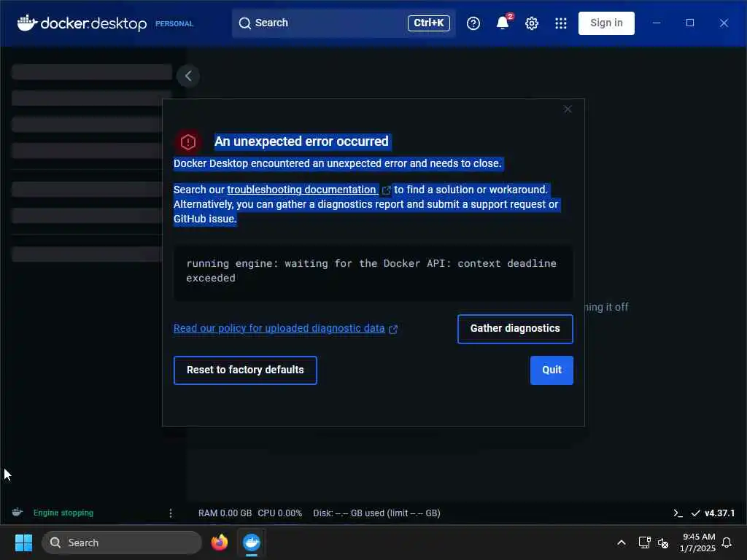Click the muted volume tray icon
The image size is (747, 560).
(x=663, y=542)
